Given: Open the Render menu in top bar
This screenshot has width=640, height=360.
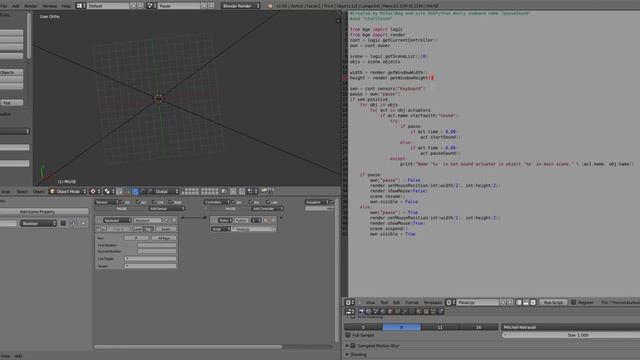Looking at the screenshot, I should pos(31,6).
